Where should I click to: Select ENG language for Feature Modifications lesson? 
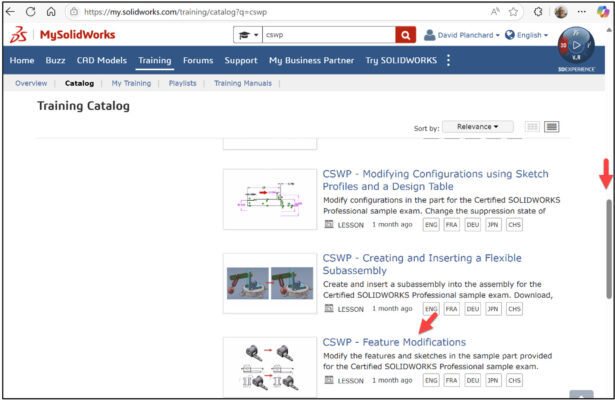tap(431, 380)
